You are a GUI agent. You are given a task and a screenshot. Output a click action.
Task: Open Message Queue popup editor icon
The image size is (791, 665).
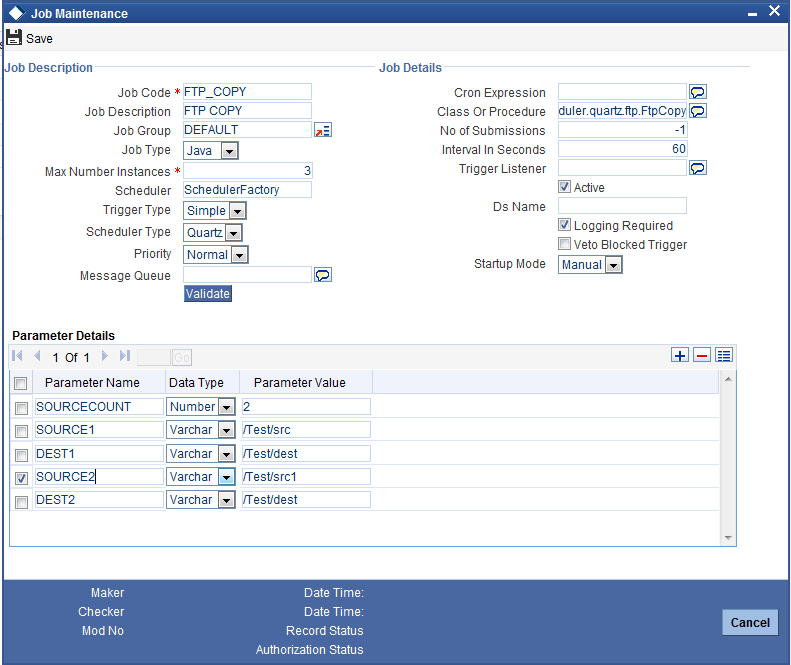tap(323, 275)
